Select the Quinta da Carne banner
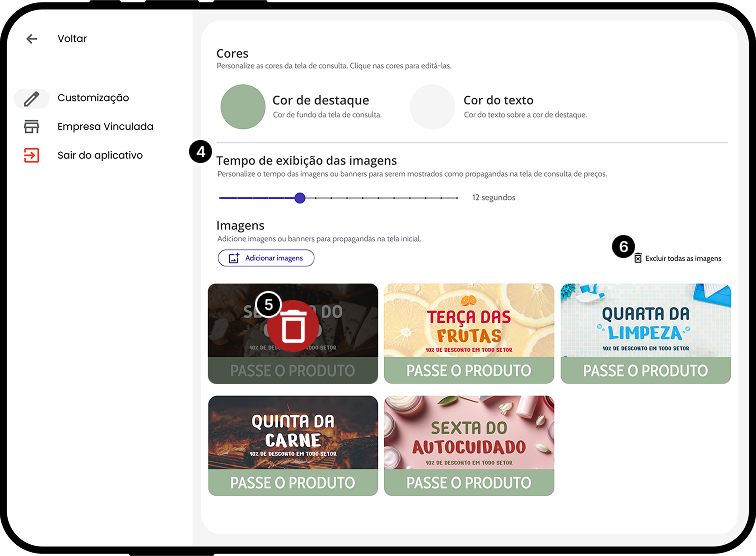This screenshot has width=756, height=556. click(x=293, y=434)
